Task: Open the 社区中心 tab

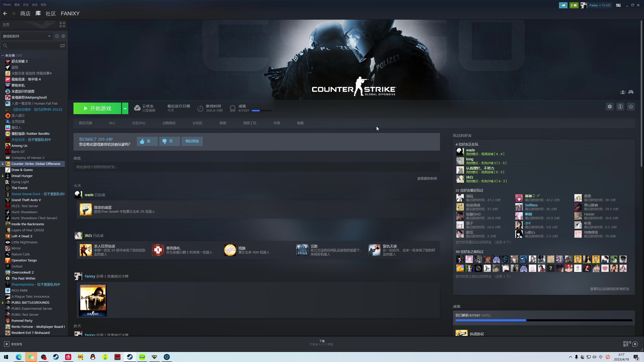Action: (x=139, y=123)
